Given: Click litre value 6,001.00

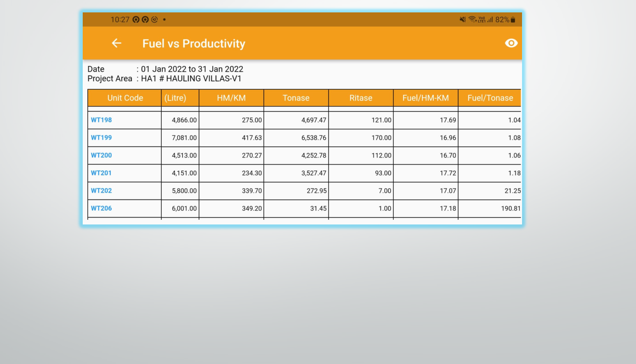Looking at the screenshot, I should (184, 208).
